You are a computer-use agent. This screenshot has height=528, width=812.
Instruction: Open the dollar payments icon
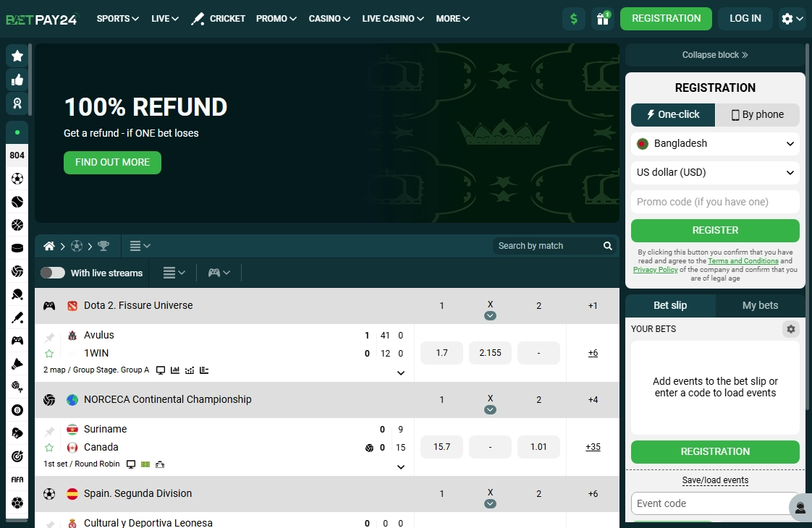pyautogui.click(x=574, y=19)
